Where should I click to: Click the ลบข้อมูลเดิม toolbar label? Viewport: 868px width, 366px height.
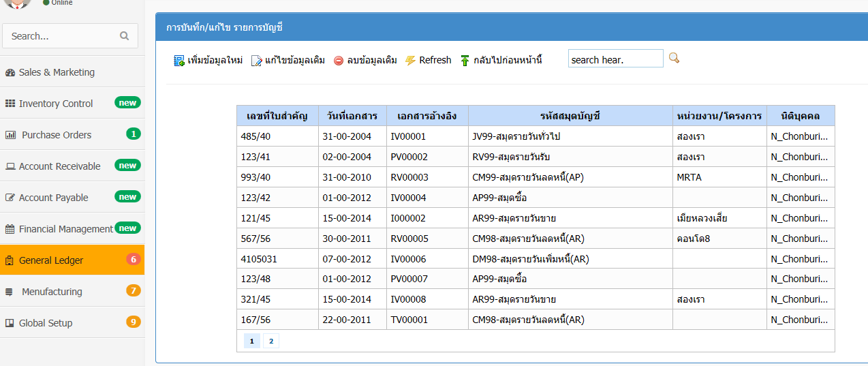[372, 60]
